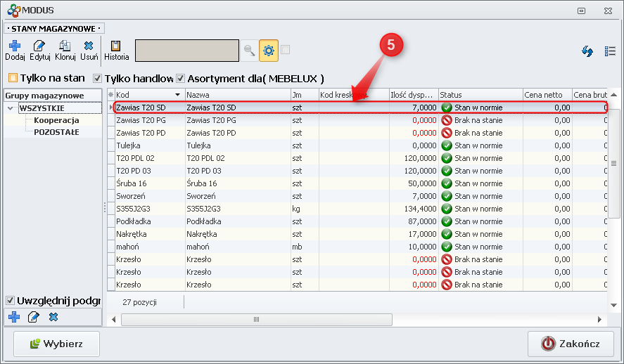Uncheck the 'Tylko handlowe' checkbox
Viewport: 624px width, 364px height.
point(98,79)
